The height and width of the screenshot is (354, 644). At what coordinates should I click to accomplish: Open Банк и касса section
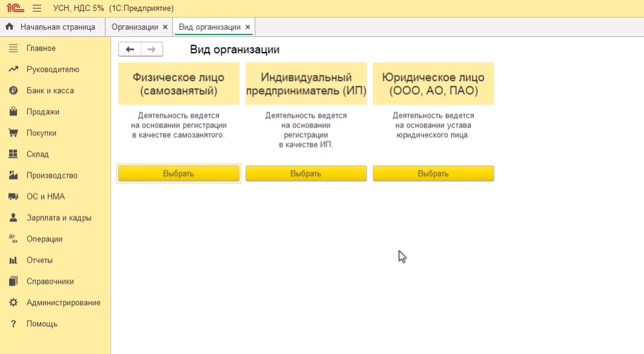(50, 91)
